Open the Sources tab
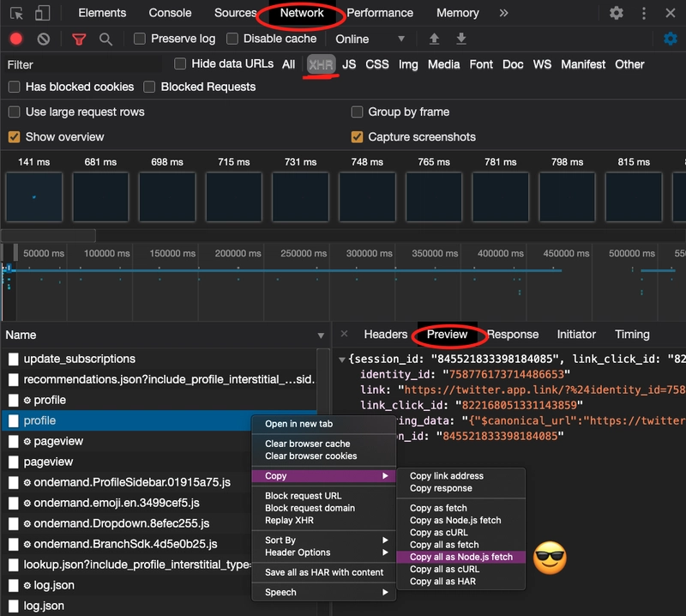Image resolution: width=686 pixels, height=616 pixels. pyautogui.click(x=235, y=13)
